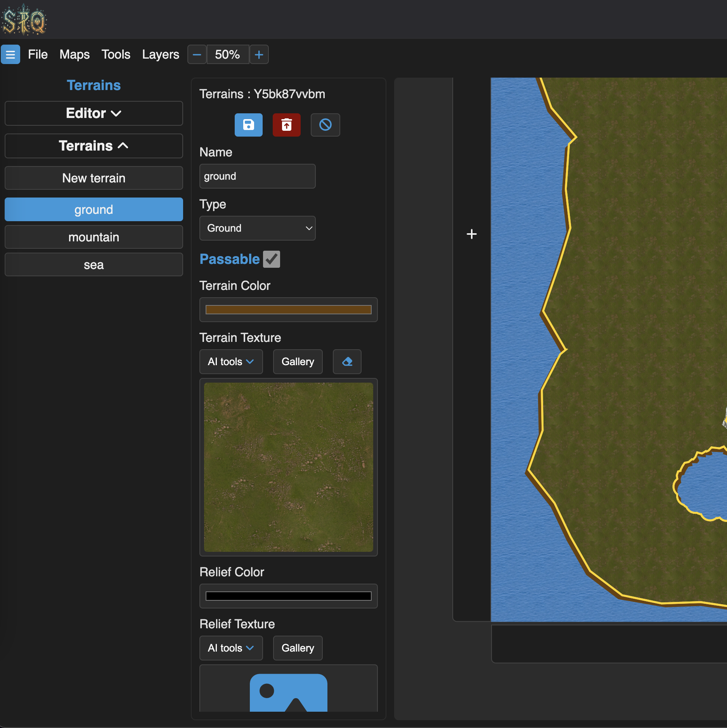This screenshot has height=728, width=727.
Task: Click the Terrains heading in sidebar
Action: (x=94, y=85)
